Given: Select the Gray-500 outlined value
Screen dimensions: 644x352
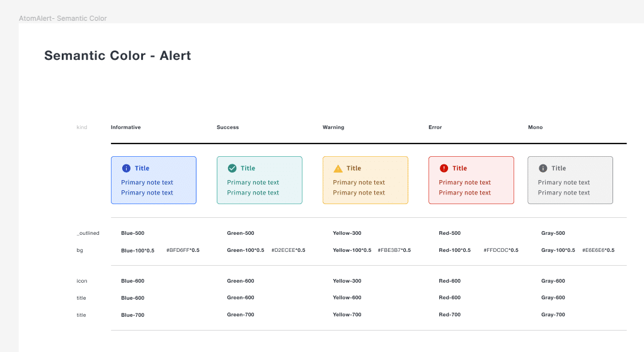Looking at the screenshot, I should click(x=553, y=233).
